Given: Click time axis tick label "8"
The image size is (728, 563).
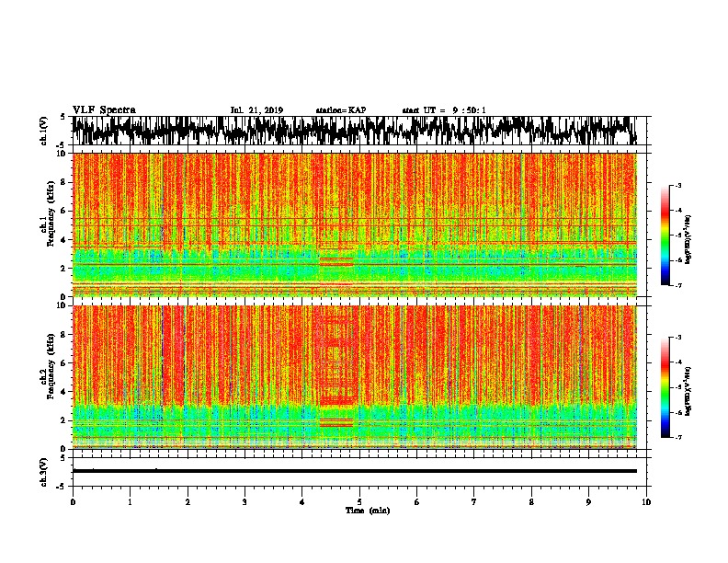Looking at the screenshot, I should coord(531,502).
